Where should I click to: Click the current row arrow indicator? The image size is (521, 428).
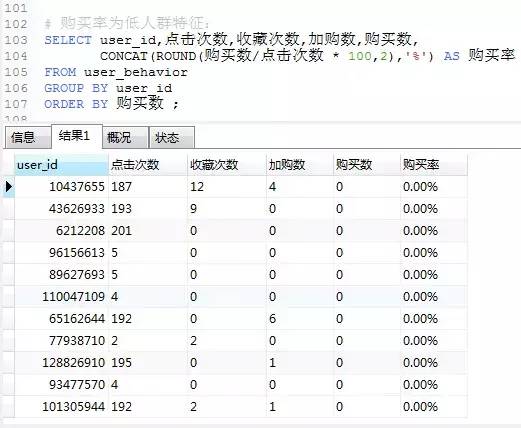point(9,186)
